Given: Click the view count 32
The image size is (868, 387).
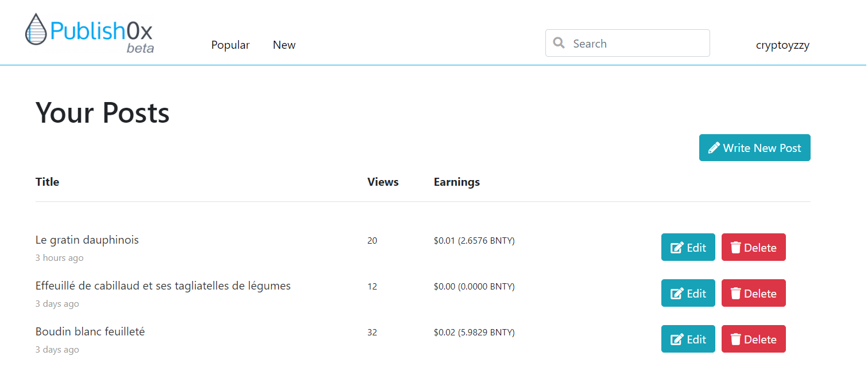Looking at the screenshot, I should (373, 333).
